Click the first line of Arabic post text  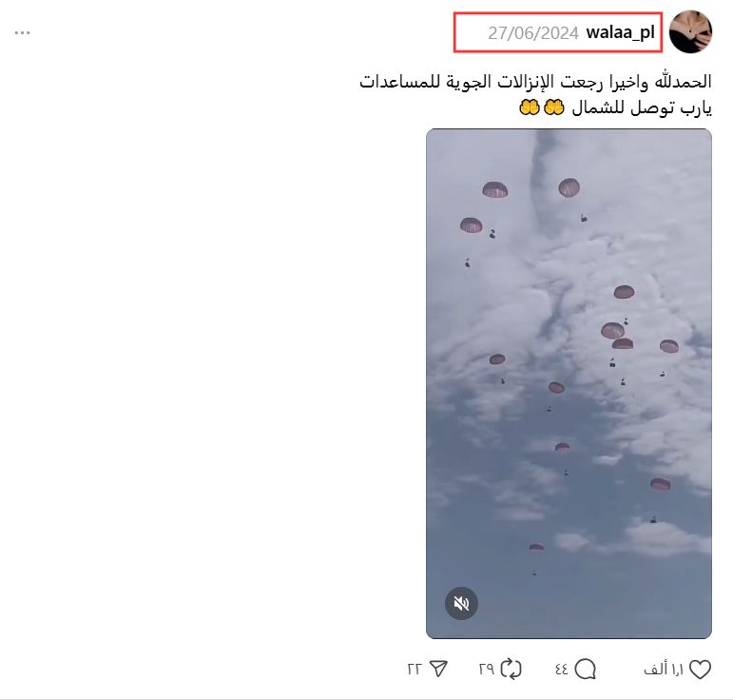(535, 82)
